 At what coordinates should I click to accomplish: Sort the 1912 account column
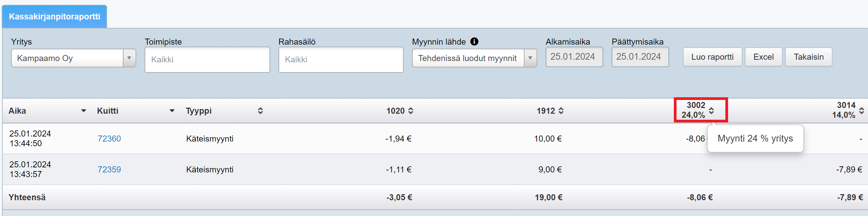pos(561,111)
